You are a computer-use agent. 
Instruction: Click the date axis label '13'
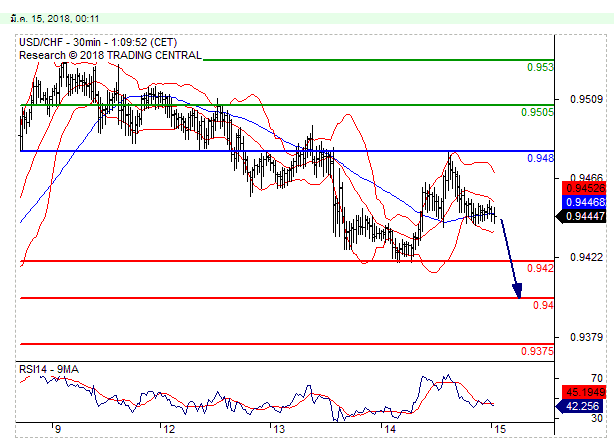coord(279,429)
